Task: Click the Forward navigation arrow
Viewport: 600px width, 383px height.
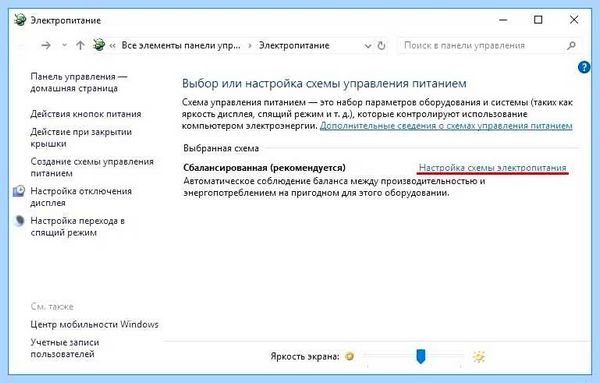Action: [46, 46]
